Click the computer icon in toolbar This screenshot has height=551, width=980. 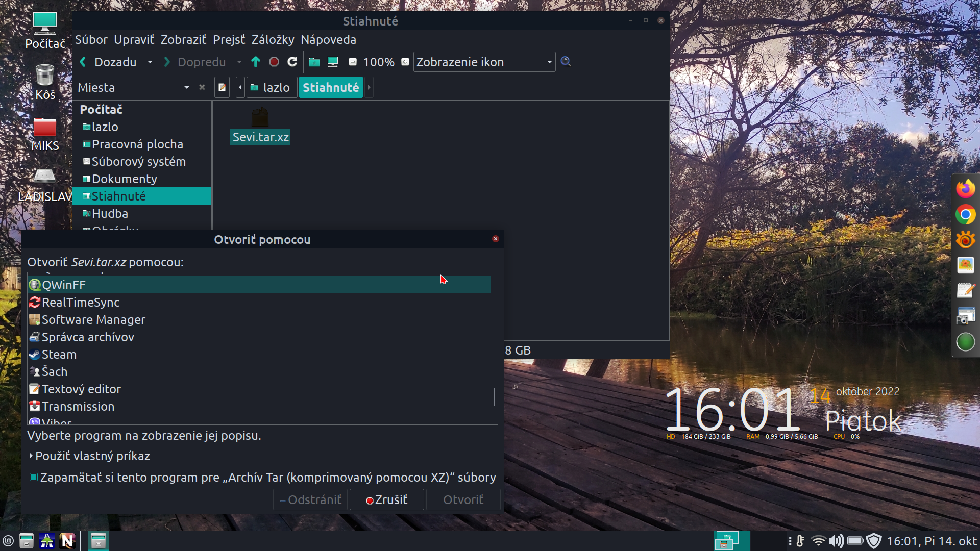pyautogui.click(x=333, y=62)
